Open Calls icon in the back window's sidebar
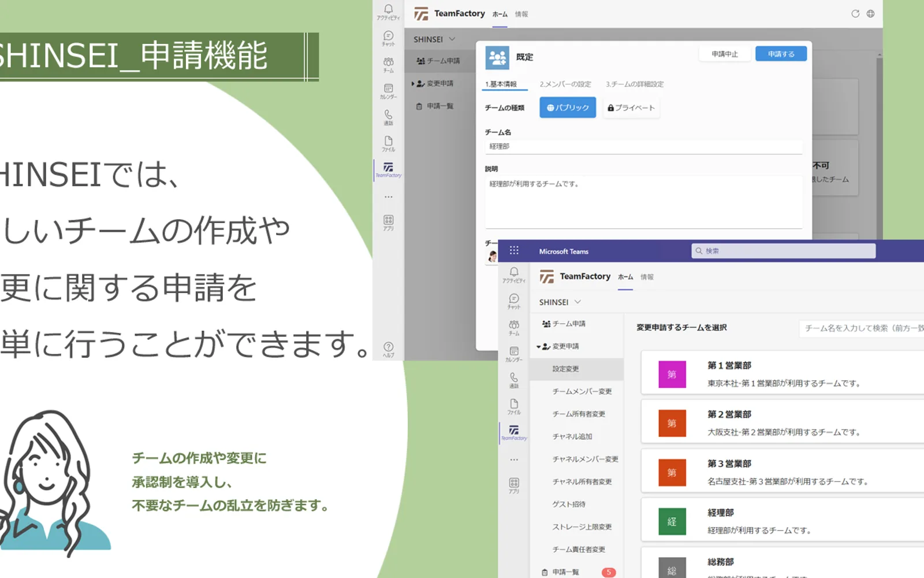 [388, 117]
